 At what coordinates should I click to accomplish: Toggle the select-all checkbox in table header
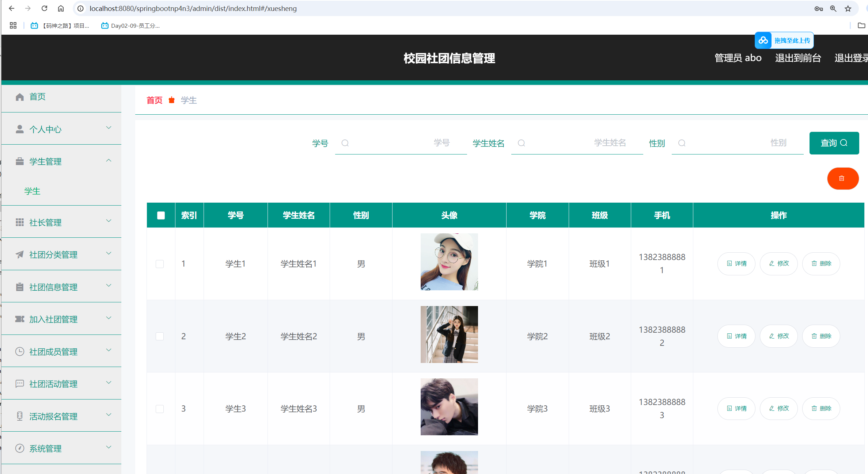pyautogui.click(x=161, y=215)
